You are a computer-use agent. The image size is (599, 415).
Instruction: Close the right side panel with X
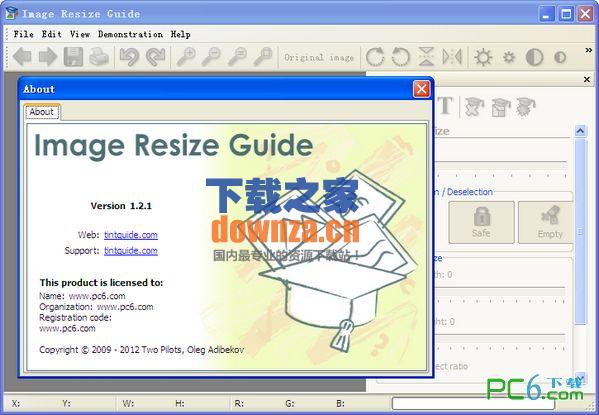tap(587, 79)
